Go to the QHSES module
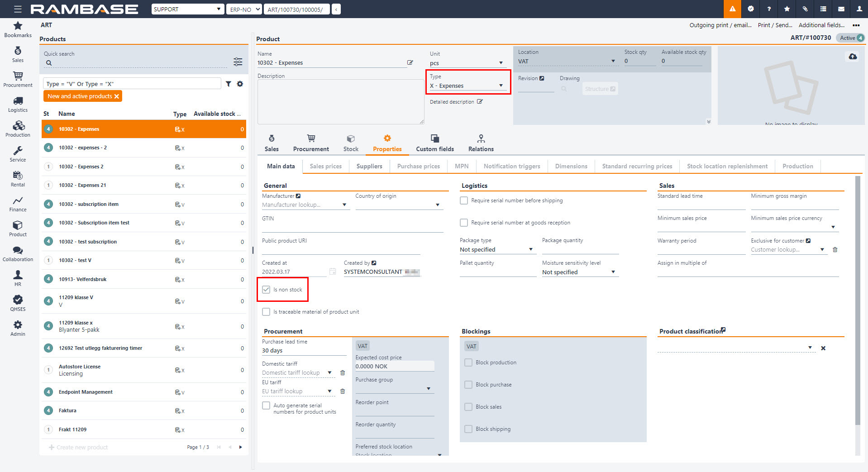 click(18, 303)
